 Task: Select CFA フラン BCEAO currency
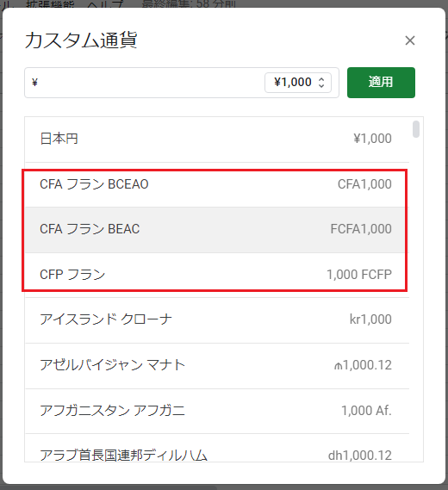coord(217,184)
